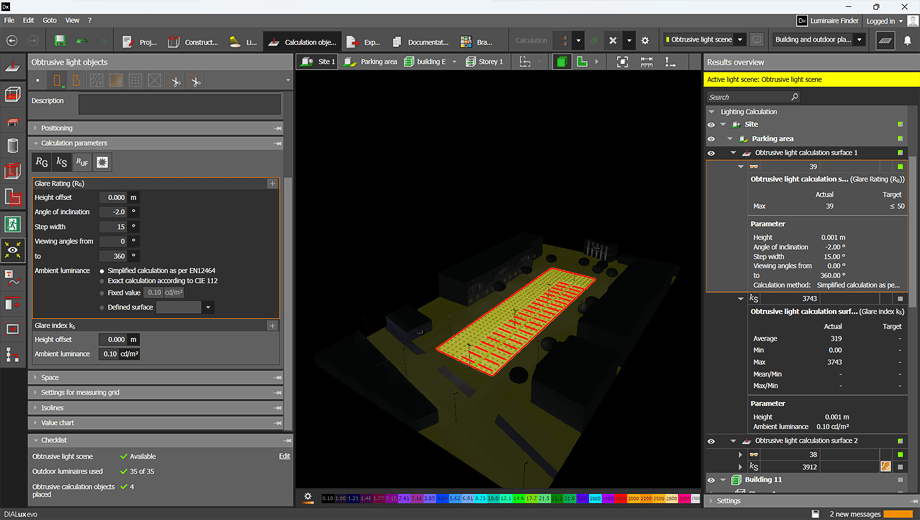Select the RG glare rating parameter icon
The width and height of the screenshot is (920, 520).
42,162
